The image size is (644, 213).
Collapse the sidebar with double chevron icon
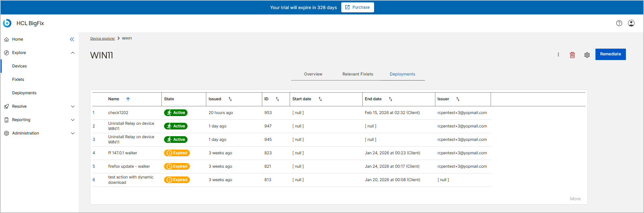[72, 39]
